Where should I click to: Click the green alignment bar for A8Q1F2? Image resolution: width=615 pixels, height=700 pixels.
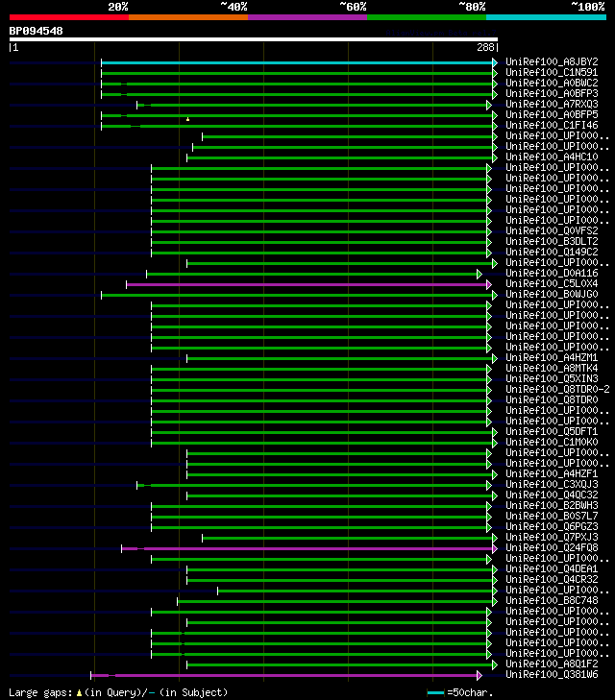[x=339, y=664]
